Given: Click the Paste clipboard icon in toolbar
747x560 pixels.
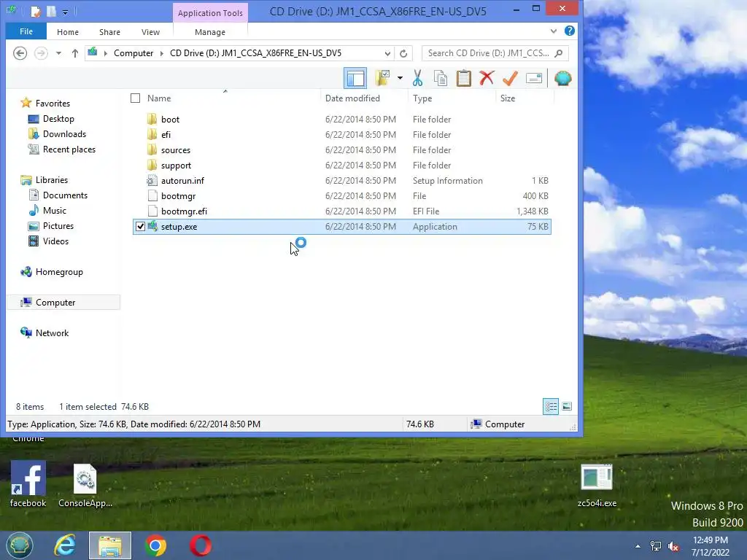Looking at the screenshot, I should pos(463,78).
